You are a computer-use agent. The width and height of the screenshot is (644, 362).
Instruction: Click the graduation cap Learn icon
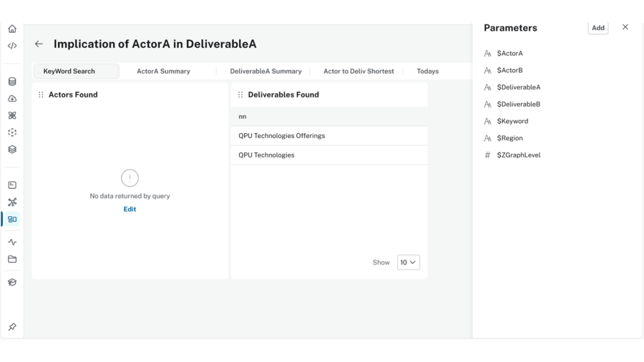[12, 282]
